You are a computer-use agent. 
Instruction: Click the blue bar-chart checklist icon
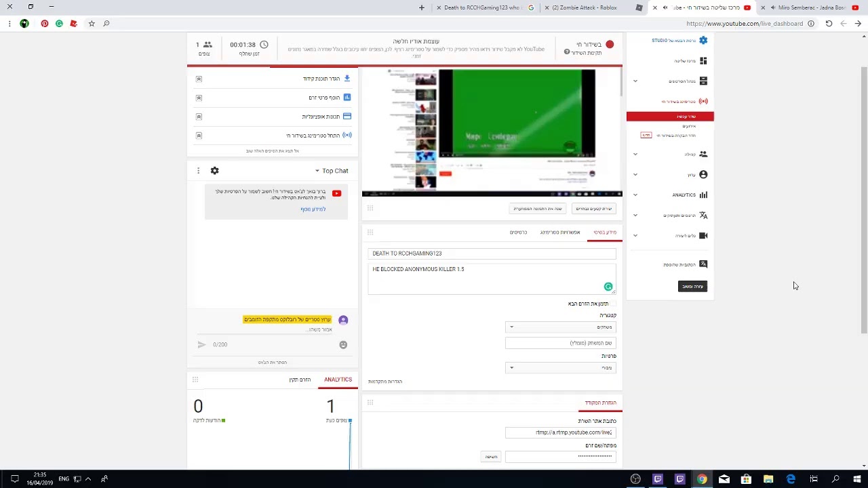click(347, 98)
